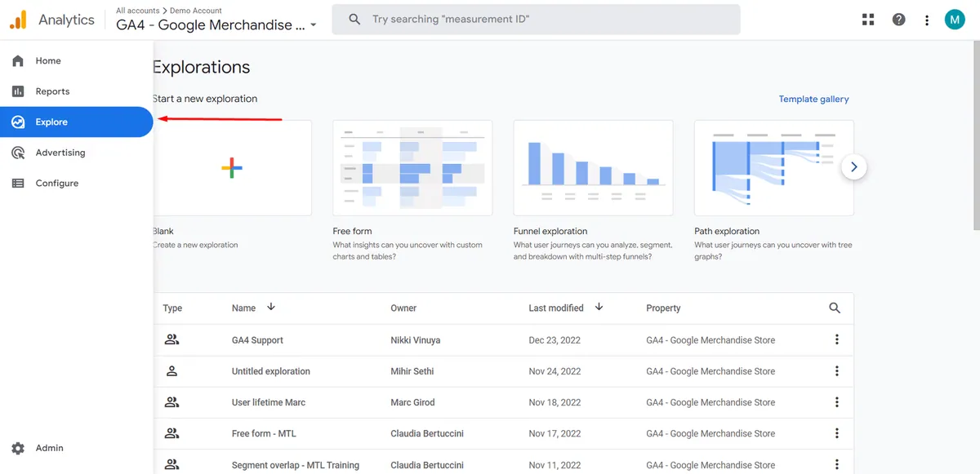Click All accounts breadcrumb
980x474 pixels.
[138, 11]
